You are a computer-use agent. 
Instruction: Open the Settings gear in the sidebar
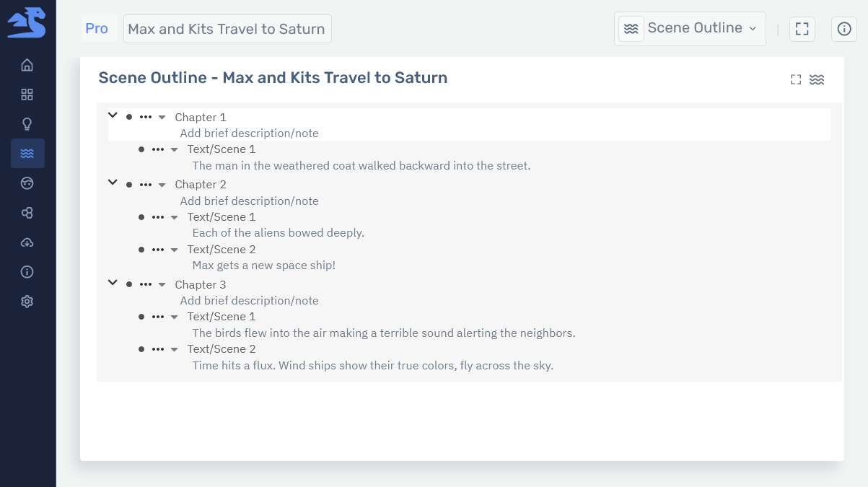tap(27, 301)
